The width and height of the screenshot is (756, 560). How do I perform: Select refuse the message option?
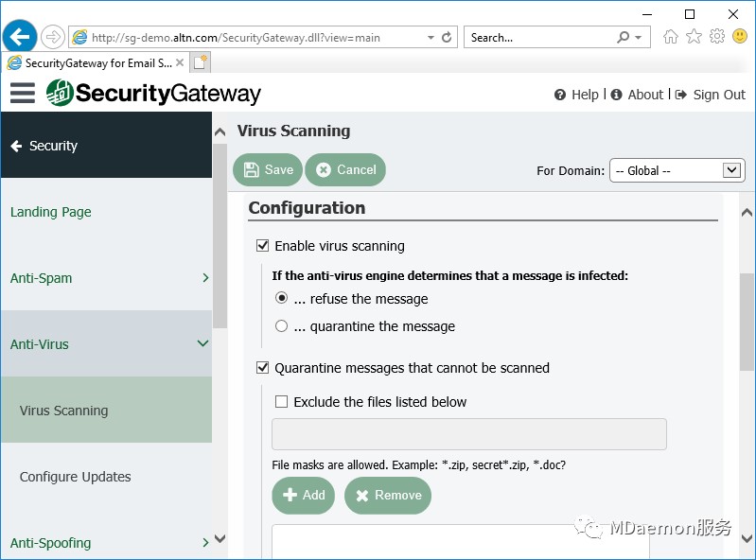coord(281,298)
